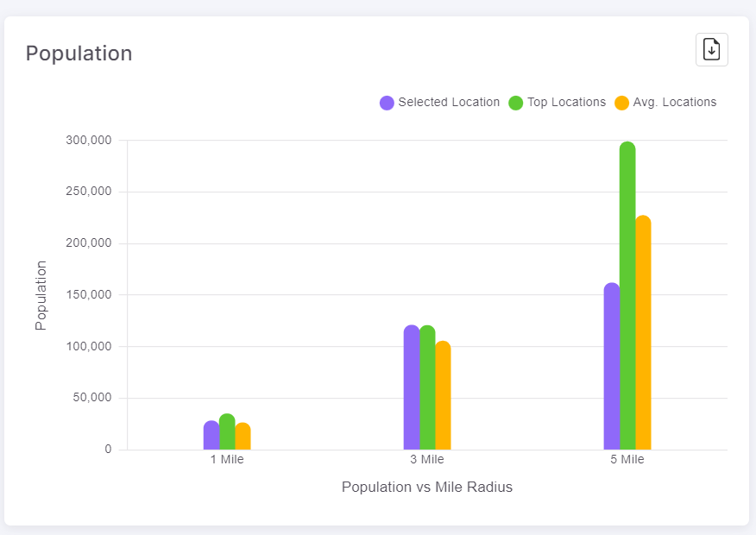Screen dimensions: 756x535
Task: Click the orange bar at 3 Mile
Action: [443, 396]
